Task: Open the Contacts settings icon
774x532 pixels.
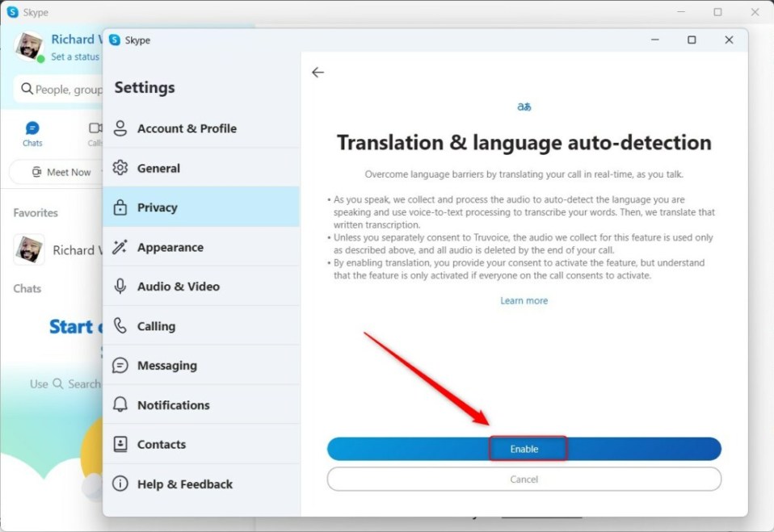Action: 121,444
